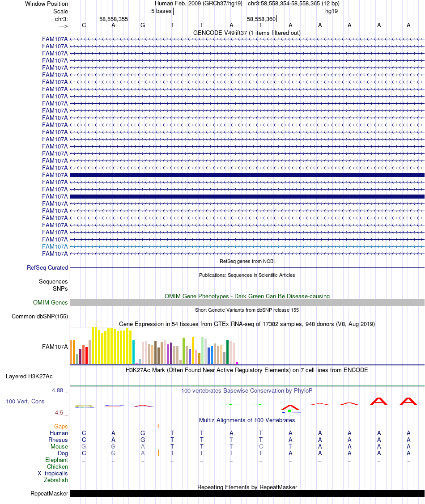The height and width of the screenshot is (504, 425).
Task: Open Short Genetic Variants from dbSNP title
Action: point(247,310)
